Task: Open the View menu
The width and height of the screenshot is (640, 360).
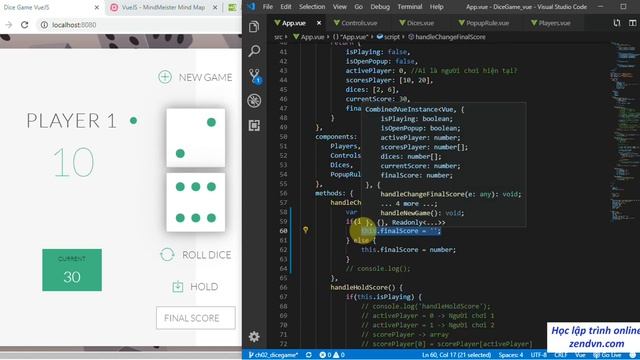Action: click(x=340, y=7)
